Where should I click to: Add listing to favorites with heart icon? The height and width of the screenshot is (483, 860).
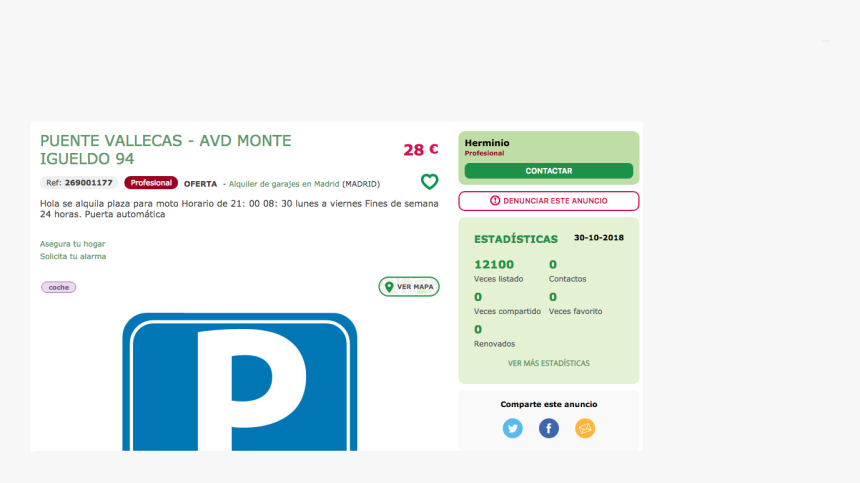coord(429,181)
